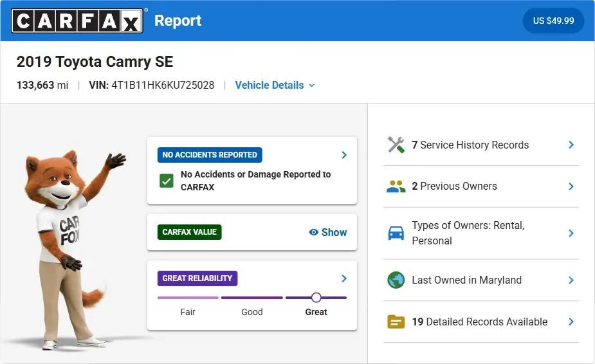Click the reliability slider handle at Great
595x364 pixels.
tap(316, 298)
